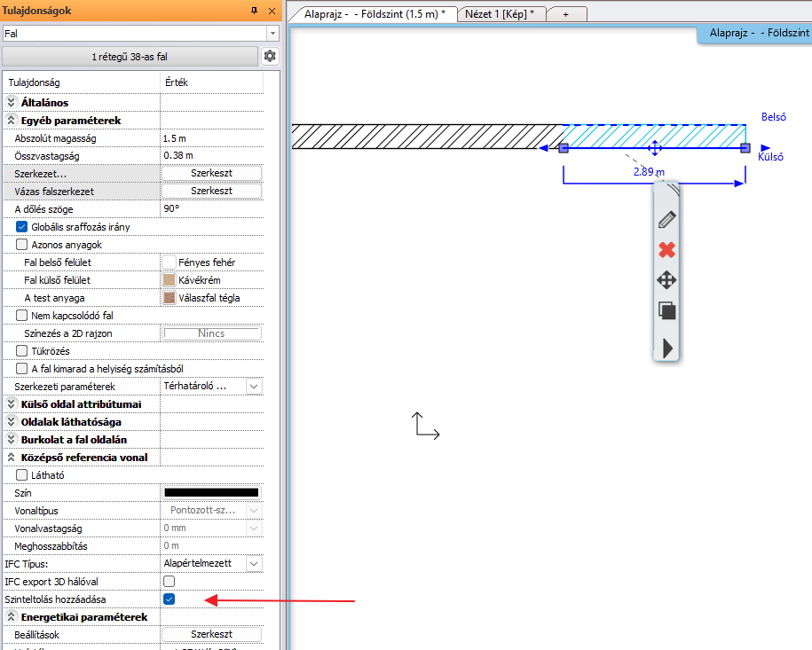The height and width of the screenshot is (650, 812).
Task: Click Szerkeszt button for Vázas falszerkezet
Action: 211,191
